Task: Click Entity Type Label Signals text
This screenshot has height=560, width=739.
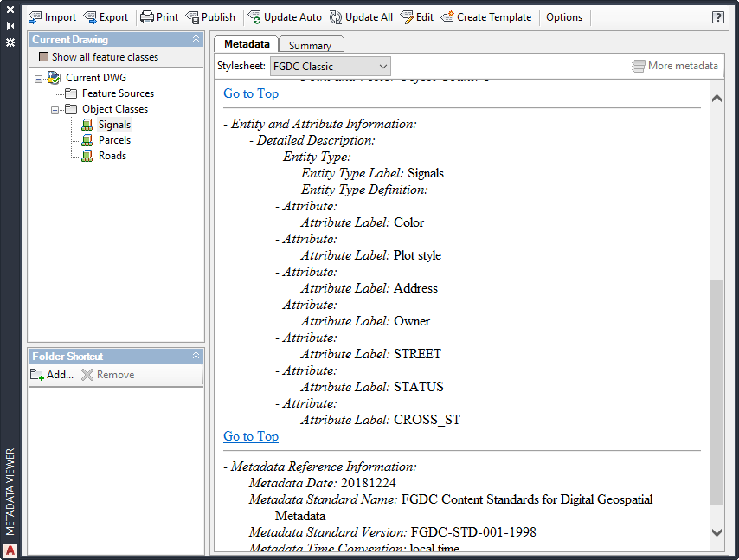Action: 372,173
